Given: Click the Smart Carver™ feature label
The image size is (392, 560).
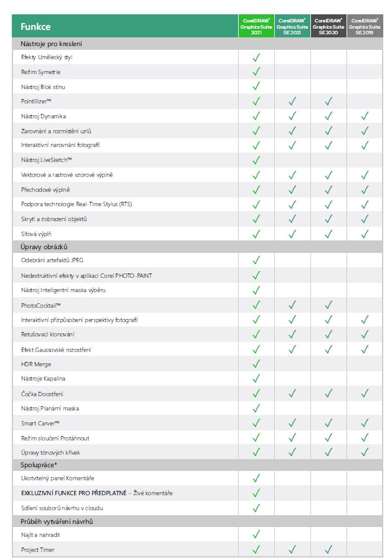Looking at the screenshot, I should (40, 424).
